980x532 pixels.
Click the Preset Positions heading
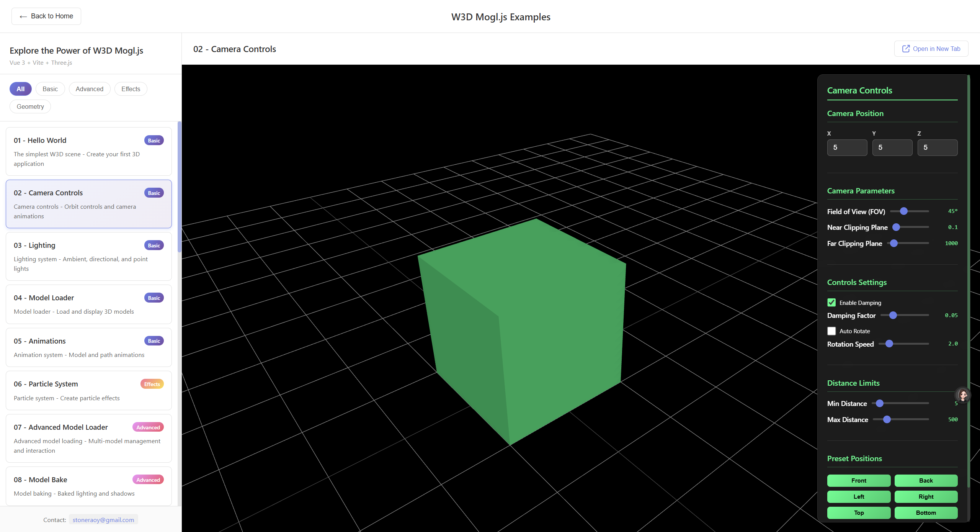854,458
